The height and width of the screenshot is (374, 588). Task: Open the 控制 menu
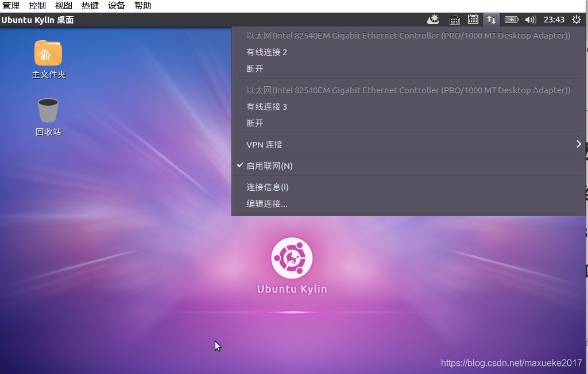(37, 6)
